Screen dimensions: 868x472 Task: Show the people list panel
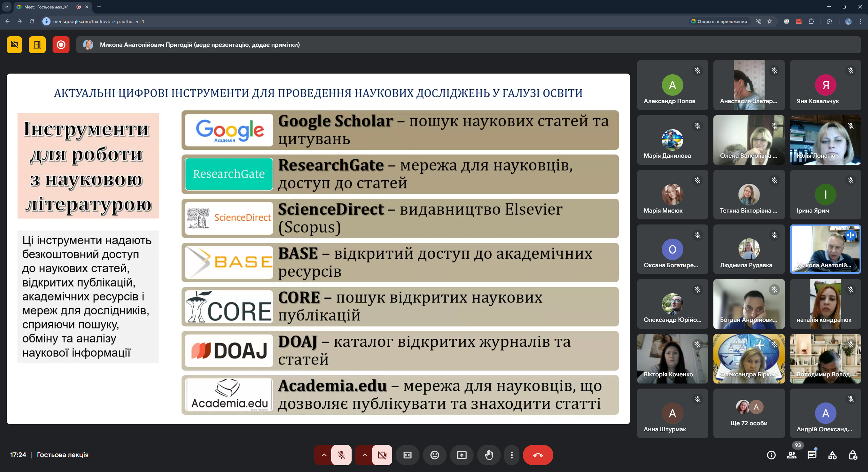click(792, 455)
